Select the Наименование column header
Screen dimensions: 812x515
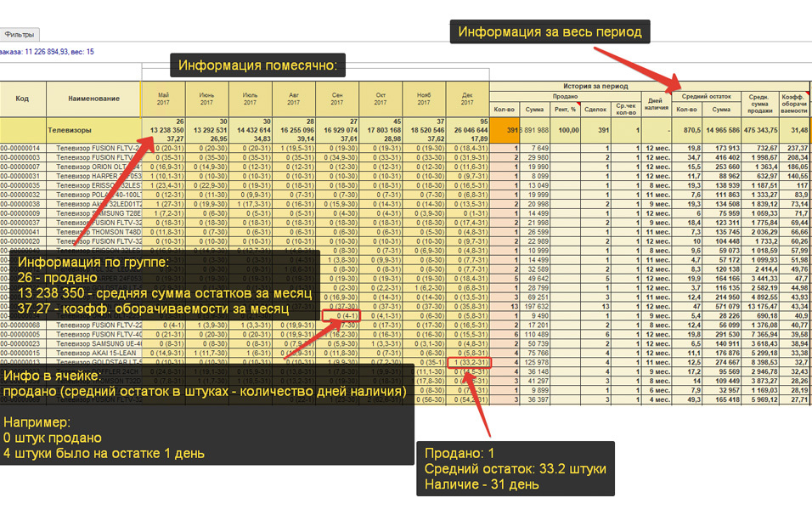point(93,99)
